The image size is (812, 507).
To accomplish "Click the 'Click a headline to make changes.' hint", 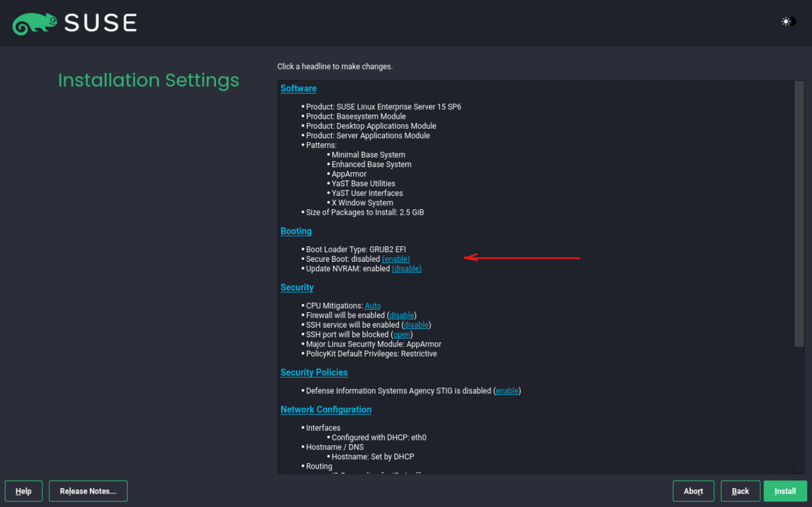I will point(335,66).
